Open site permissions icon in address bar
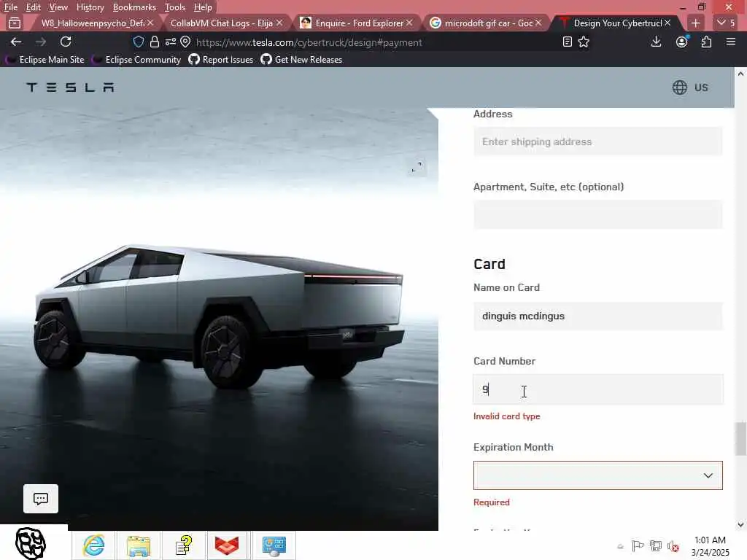 (x=170, y=42)
